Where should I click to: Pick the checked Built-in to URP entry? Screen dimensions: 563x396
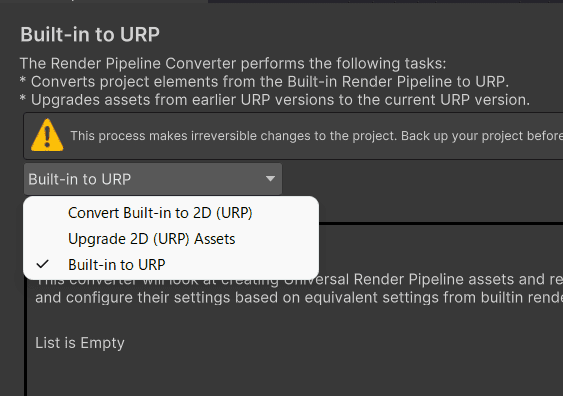pyautogui.click(x=171, y=265)
